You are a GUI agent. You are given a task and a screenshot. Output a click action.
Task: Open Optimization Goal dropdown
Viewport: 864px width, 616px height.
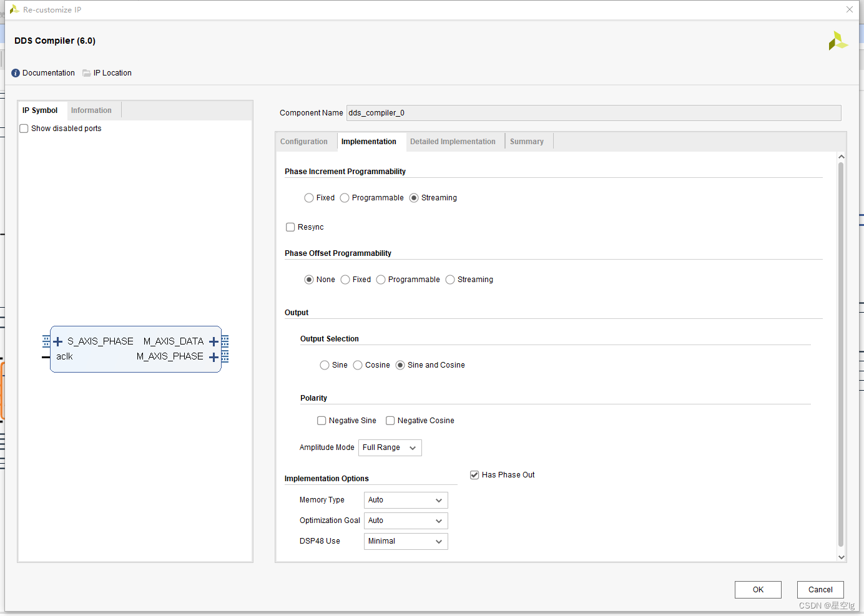406,521
